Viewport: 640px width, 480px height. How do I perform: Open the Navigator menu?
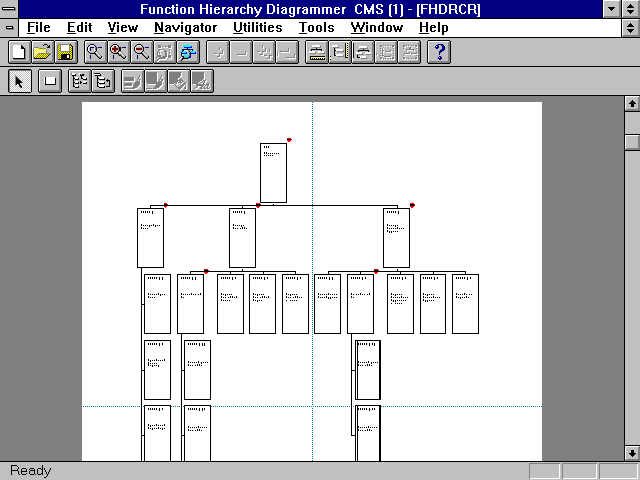[185, 27]
